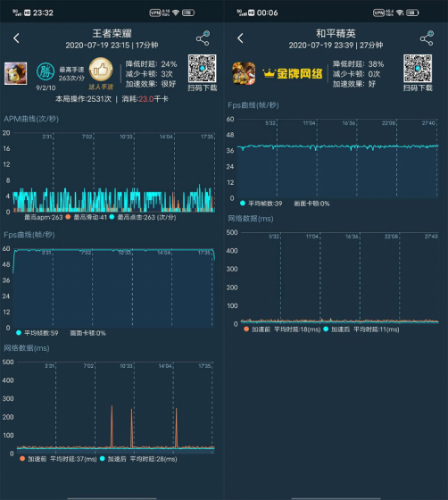Share the 和平精英 game report
The width and height of the screenshot is (448, 500).
tap(427, 38)
